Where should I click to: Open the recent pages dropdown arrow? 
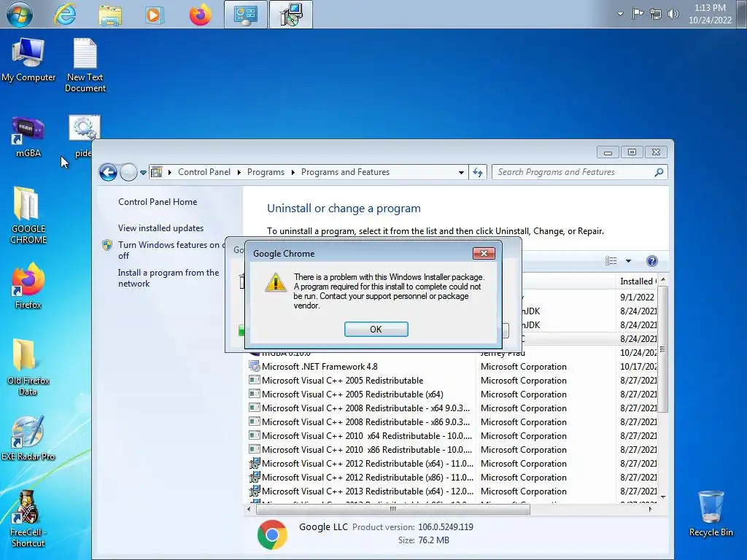[143, 172]
